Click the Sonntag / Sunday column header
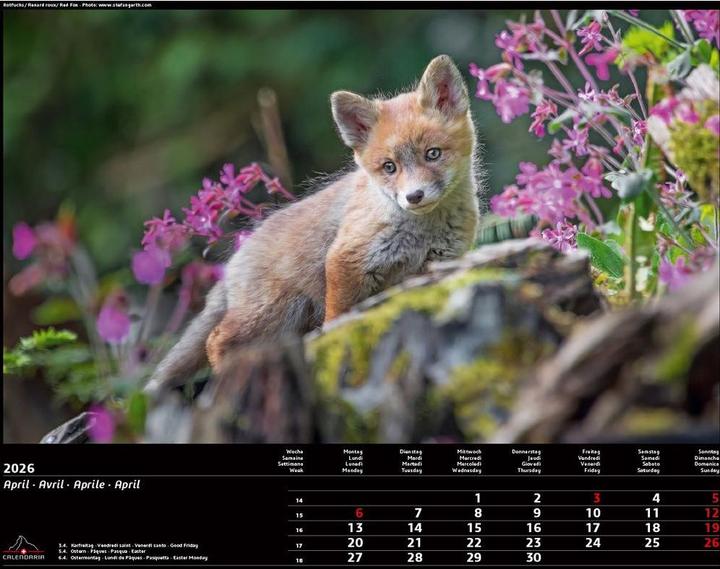720x569 pixels. coord(707,461)
